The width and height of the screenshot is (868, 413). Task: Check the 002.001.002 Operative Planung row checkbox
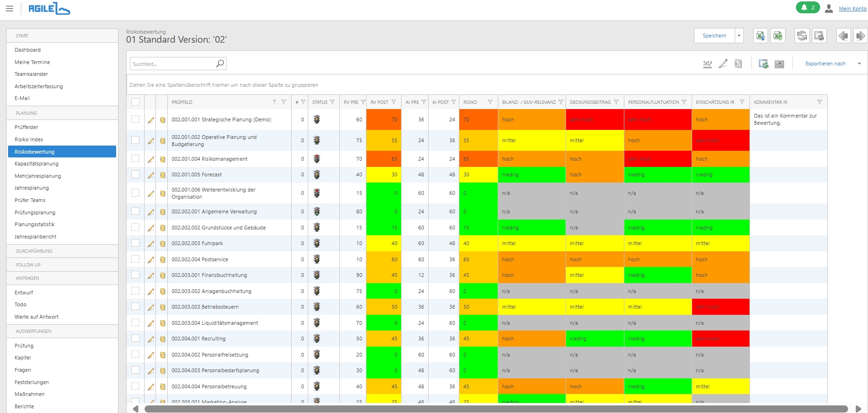(x=136, y=140)
